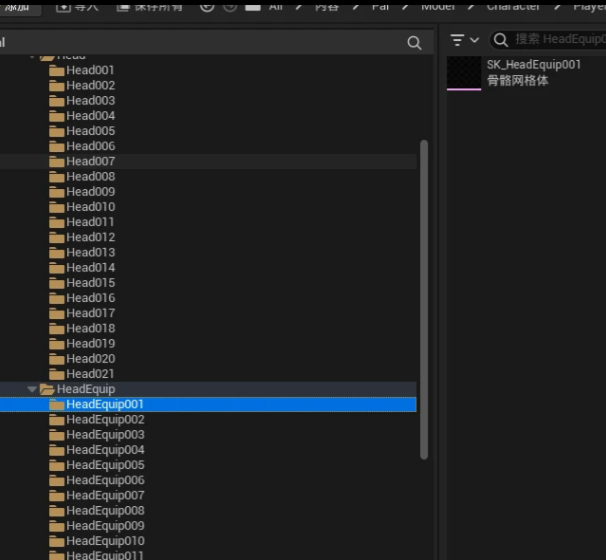Go forward in content browser history
The height and width of the screenshot is (560, 606).
coord(230,7)
